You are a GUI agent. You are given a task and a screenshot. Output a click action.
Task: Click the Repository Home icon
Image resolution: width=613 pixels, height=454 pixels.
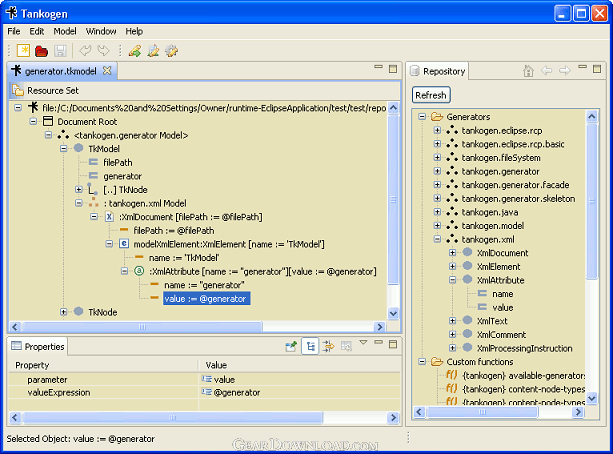[529, 71]
